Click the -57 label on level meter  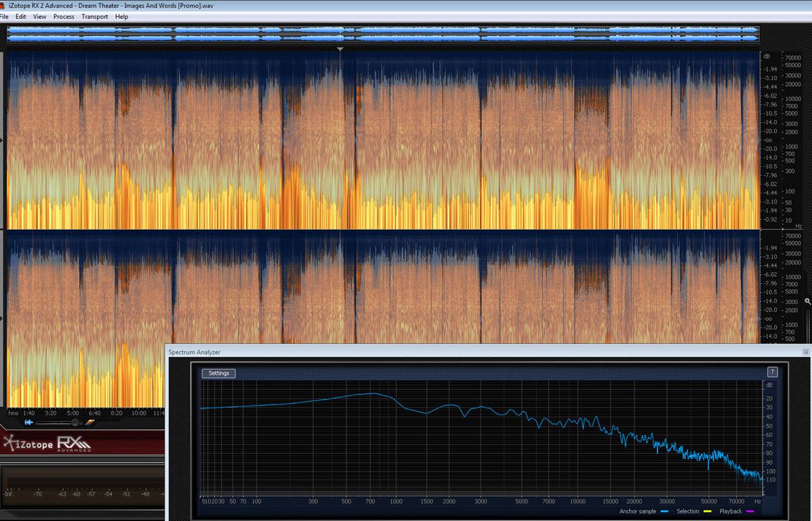tap(91, 494)
